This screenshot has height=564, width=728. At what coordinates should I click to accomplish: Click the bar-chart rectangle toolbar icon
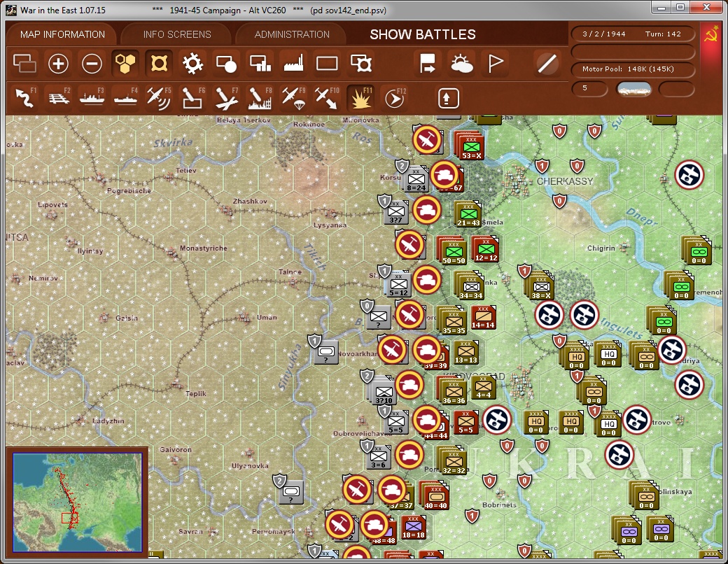click(x=260, y=64)
